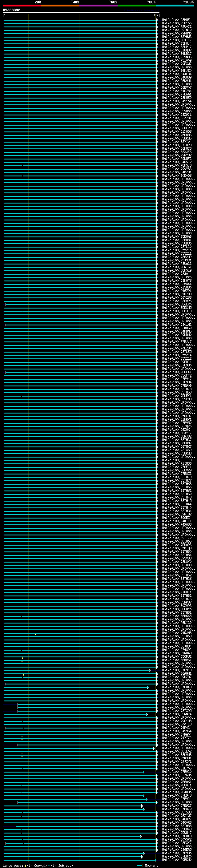Select hit label UniRef100_A8UAC3

[177, 264]
